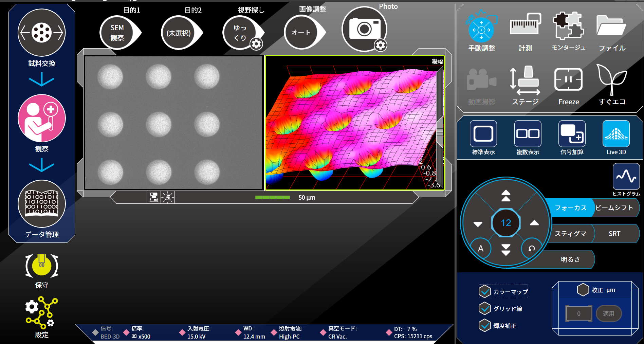Open the data management (データ管理) icon
Screen dimensions: 644x344
41,204
